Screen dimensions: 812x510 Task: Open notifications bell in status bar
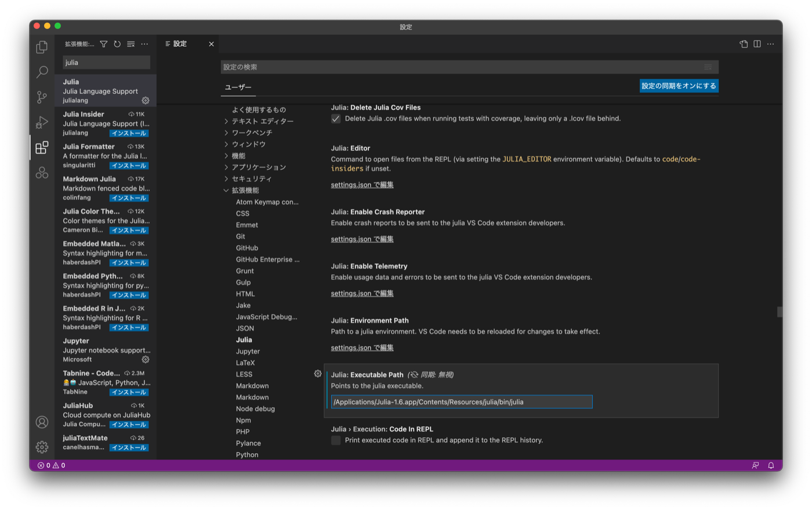[771, 465]
